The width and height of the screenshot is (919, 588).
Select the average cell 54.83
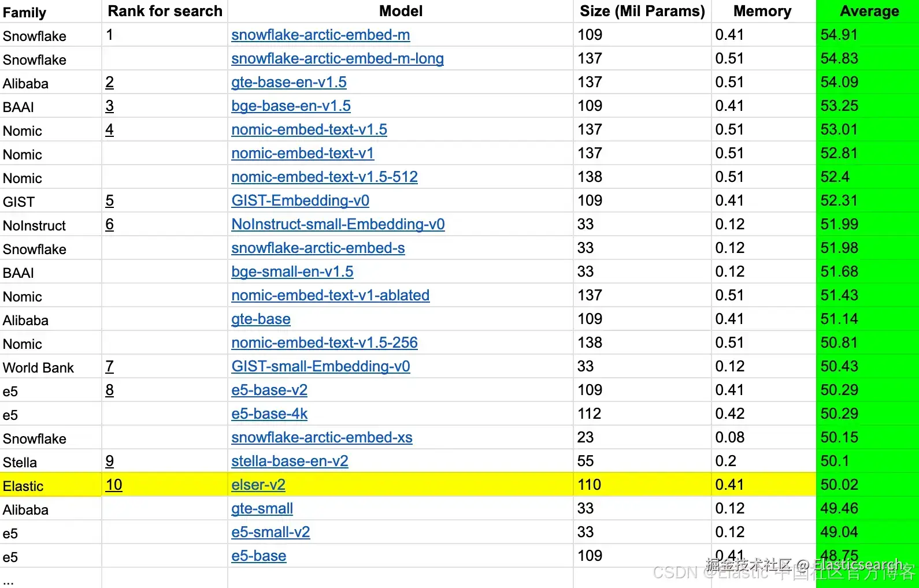tap(868, 59)
